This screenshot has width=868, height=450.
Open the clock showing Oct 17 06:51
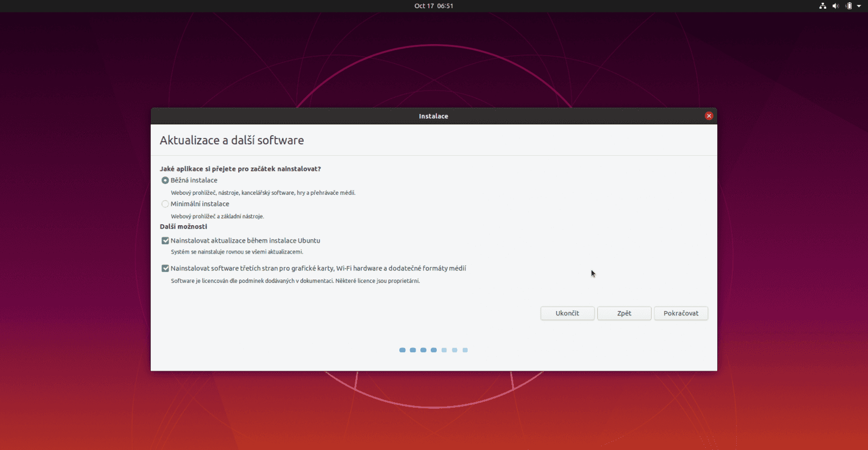(433, 6)
